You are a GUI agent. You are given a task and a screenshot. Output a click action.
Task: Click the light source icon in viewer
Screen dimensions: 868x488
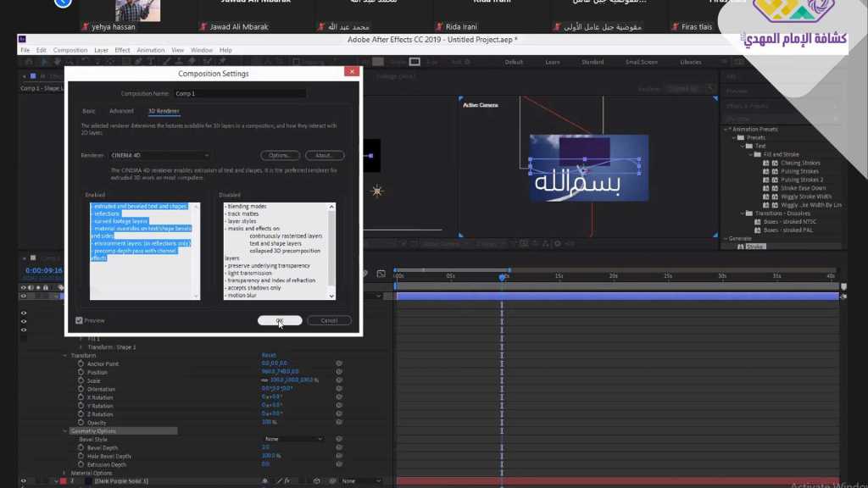pyautogui.click(x=377, y=191)
